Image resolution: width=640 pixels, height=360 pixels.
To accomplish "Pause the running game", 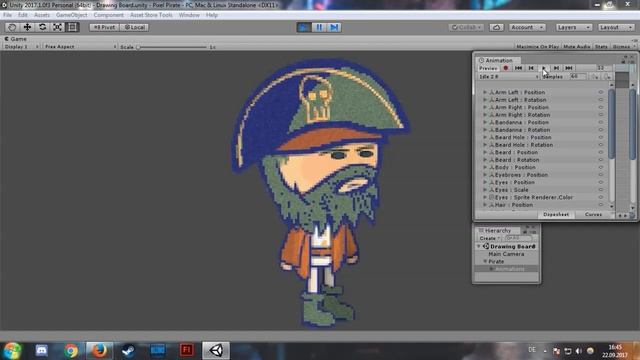I will [x=319, y=27].
